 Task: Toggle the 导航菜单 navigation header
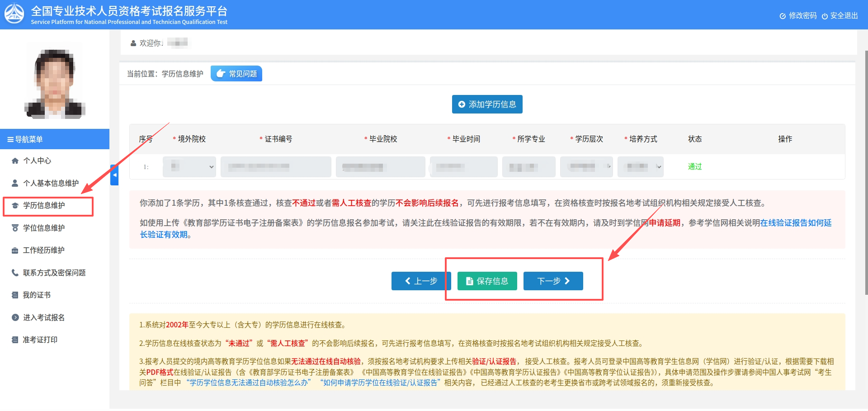click(54, 139)
